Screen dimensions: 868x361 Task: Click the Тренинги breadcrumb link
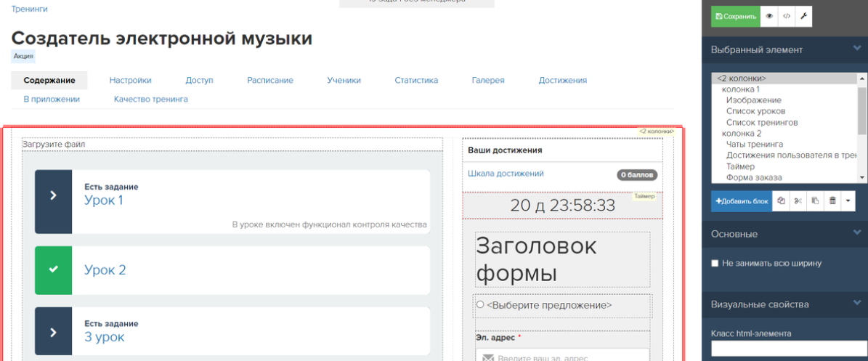[x=29, y=9]
